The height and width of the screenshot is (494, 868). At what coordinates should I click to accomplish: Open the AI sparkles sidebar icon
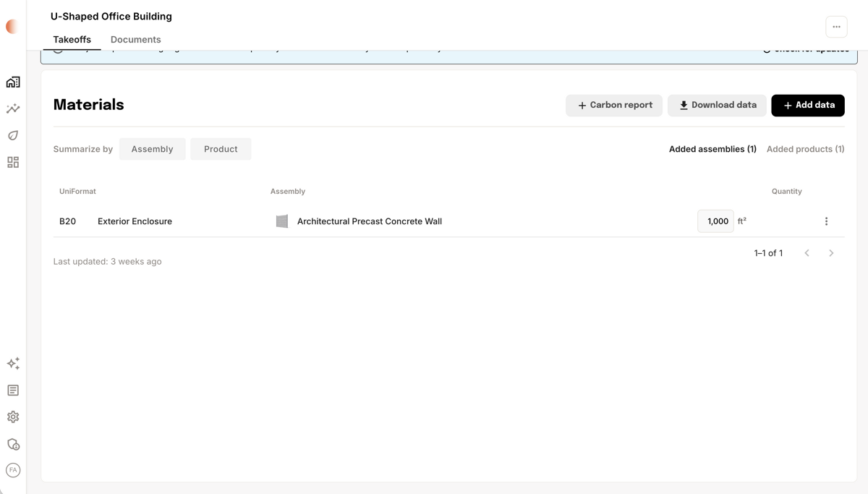pos(13,364)
